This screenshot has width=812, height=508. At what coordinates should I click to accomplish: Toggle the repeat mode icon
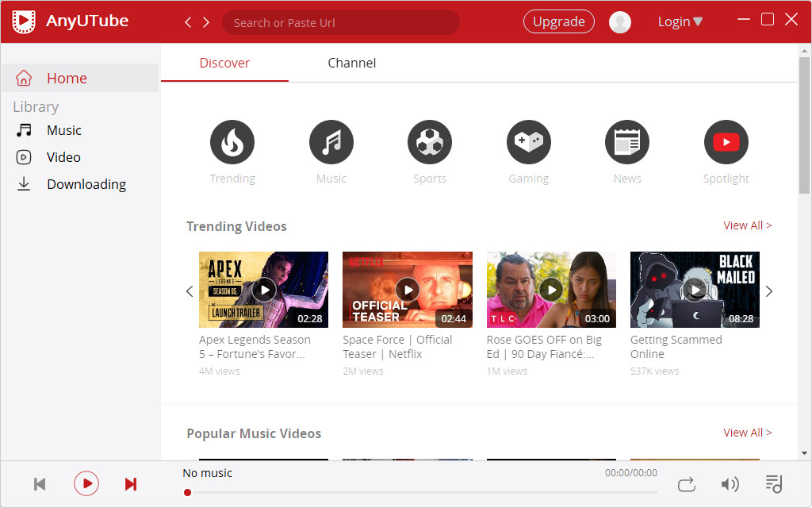point(686,485)
